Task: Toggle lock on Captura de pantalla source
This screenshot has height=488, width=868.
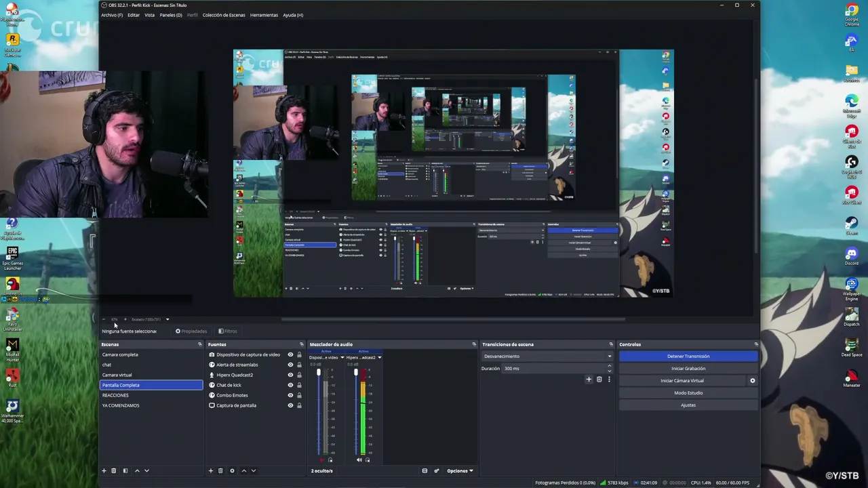Action: [299, 405]
